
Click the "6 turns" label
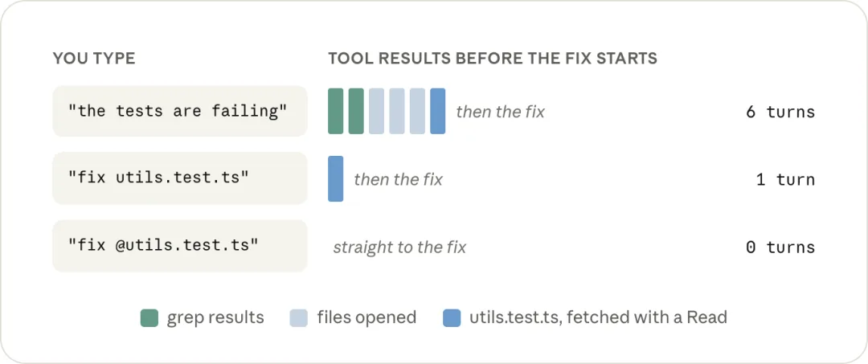coord(780,112)
